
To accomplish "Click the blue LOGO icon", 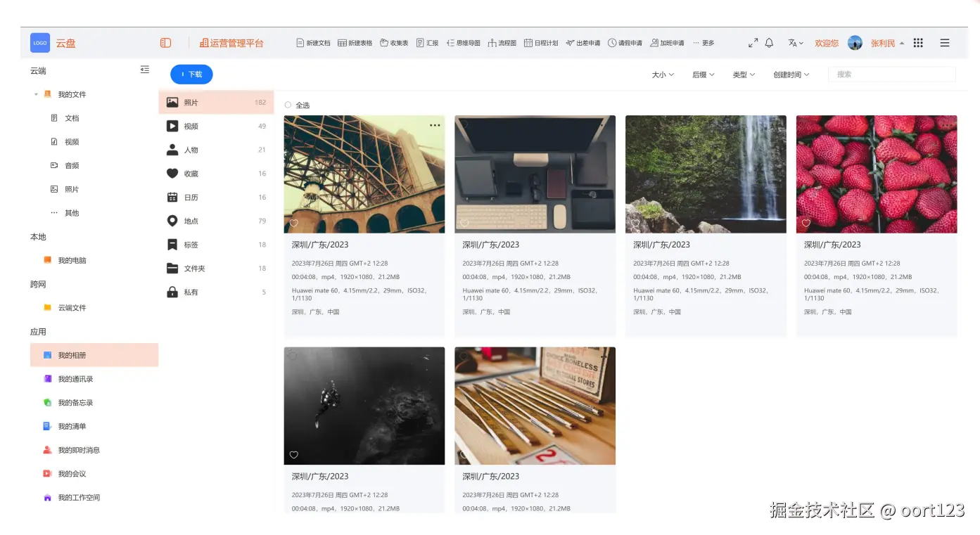I will 40,43.
